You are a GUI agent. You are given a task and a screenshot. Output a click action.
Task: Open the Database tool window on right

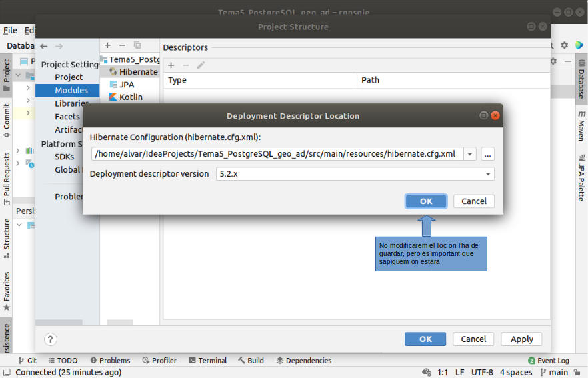coord(581,79)
